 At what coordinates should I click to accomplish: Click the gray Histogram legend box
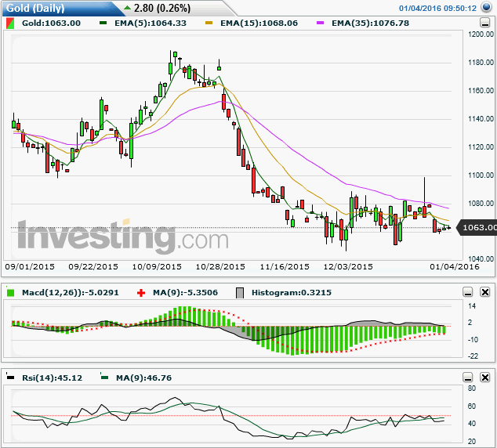pyautogui.click(x=240, y=293)
